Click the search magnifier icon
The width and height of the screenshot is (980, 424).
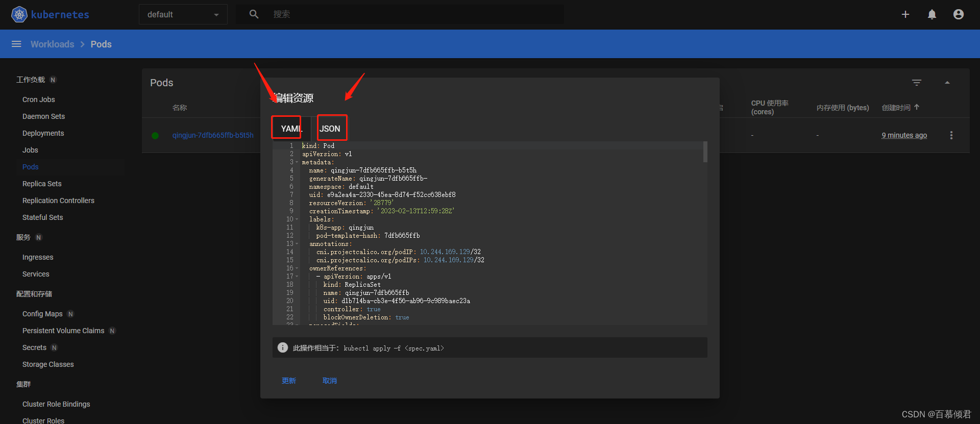coord(254,14)
